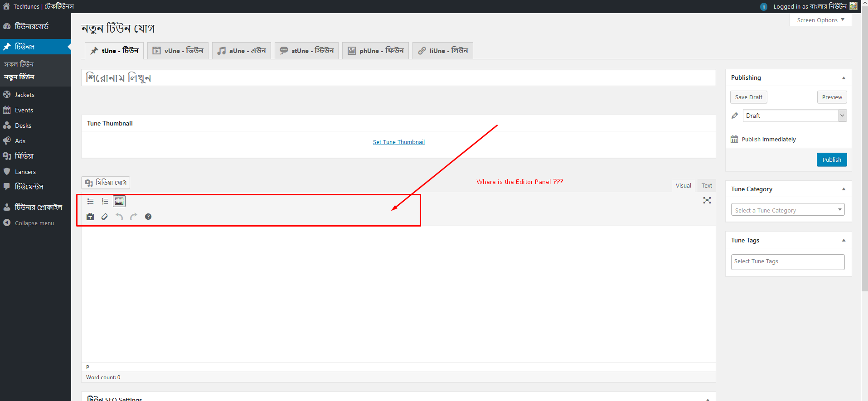Toggle distraction-free fullscreen writing mode
The height and width of the screenshot is (401, 868).
(x=707, y=200)
